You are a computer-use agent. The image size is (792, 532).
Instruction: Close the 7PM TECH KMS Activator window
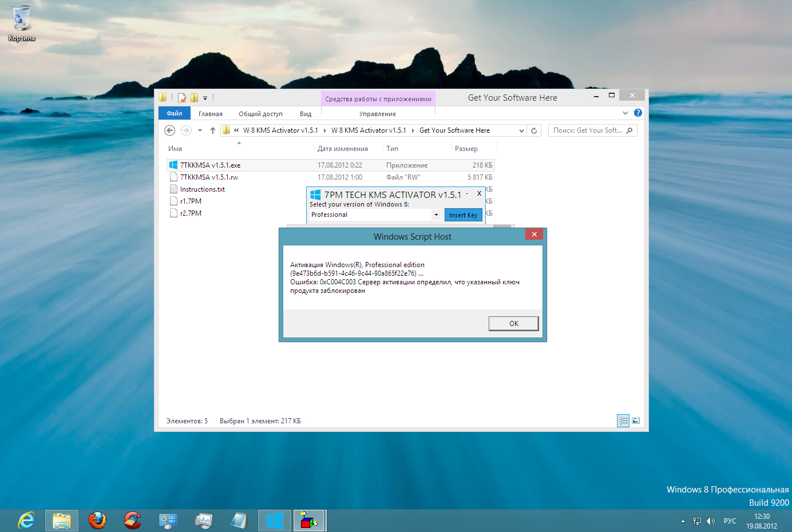click(479, 194)
